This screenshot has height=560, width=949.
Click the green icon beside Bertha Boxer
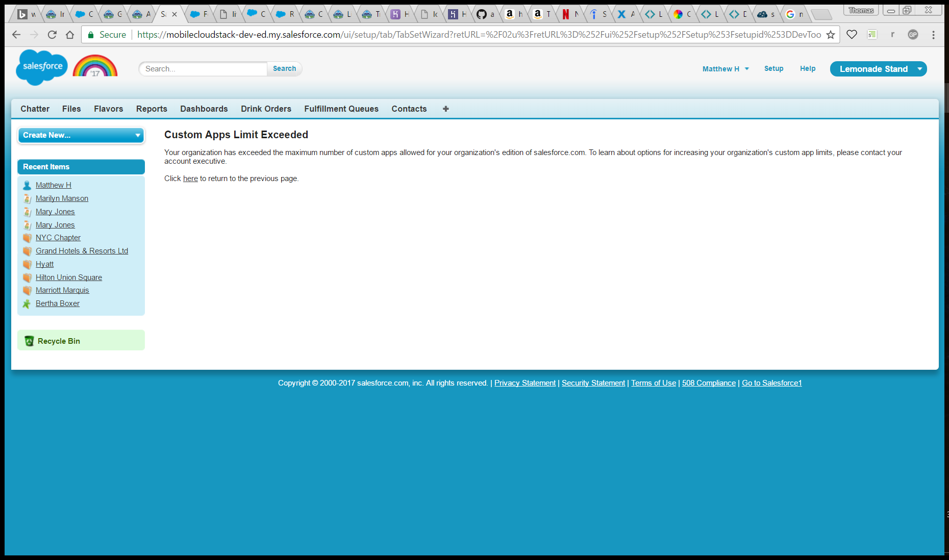[27, 303]
